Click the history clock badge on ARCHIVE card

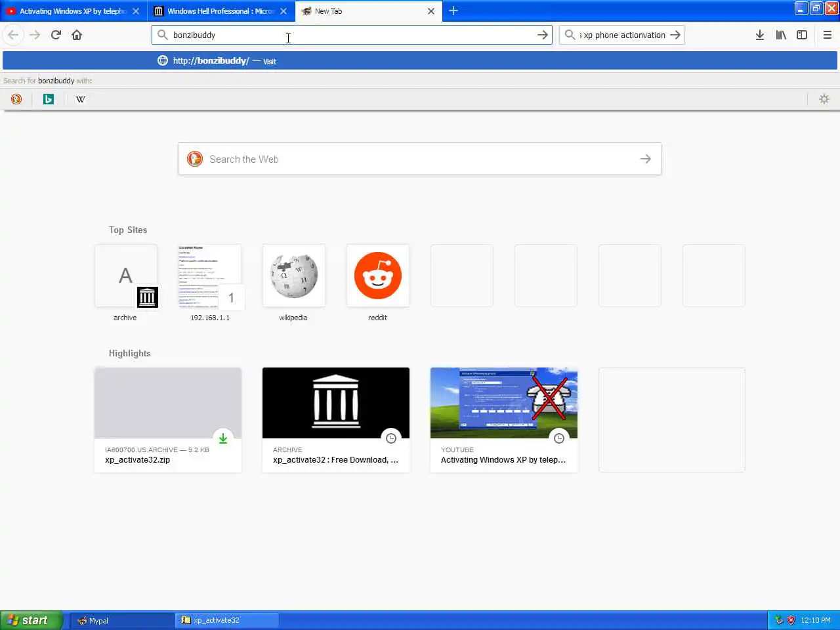(x=391, y=438)
